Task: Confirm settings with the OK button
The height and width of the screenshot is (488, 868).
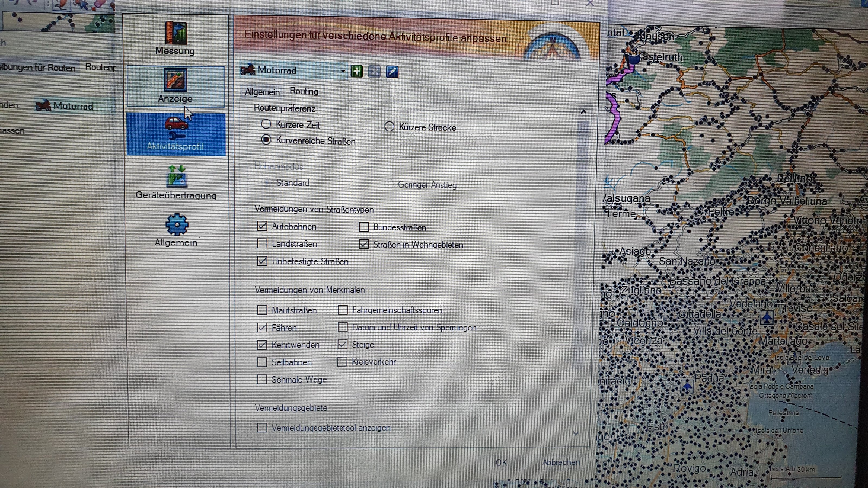Action: pyautogui.click(x=501, y=463)
